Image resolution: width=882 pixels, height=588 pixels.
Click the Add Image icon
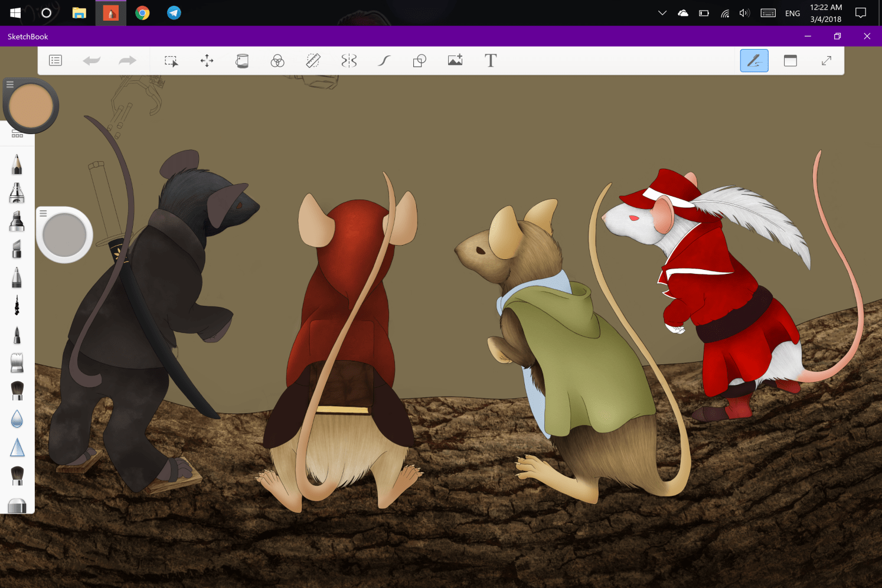[x=455, y=61]
